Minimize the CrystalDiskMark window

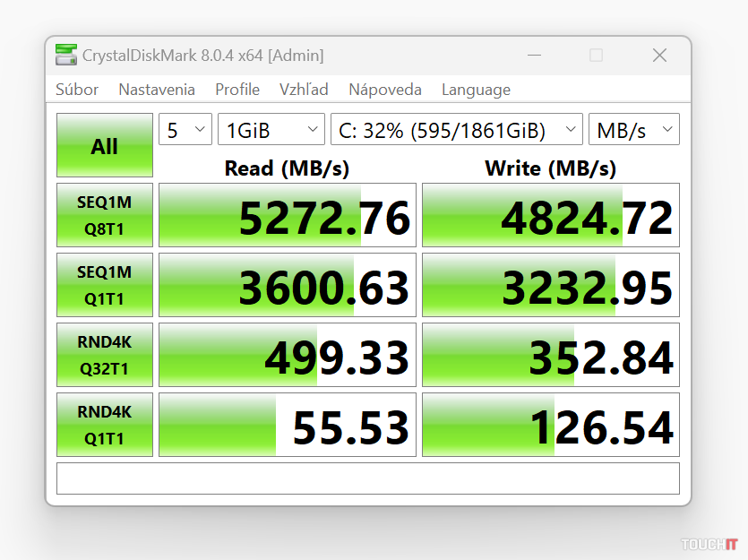pos(535,56)
